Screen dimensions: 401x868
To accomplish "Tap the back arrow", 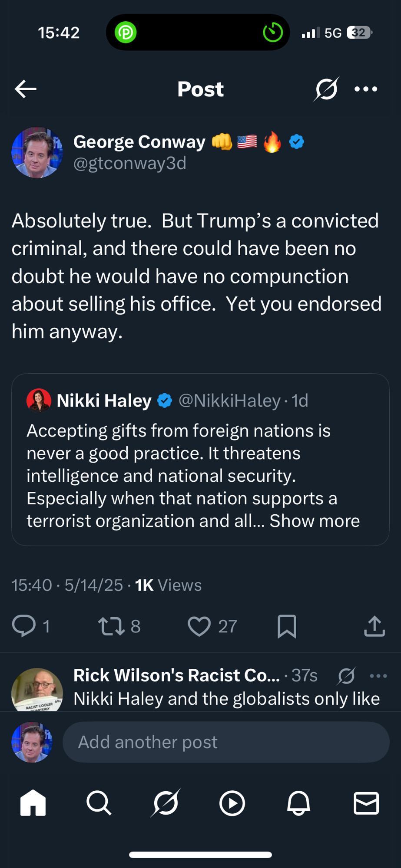I will (26, 89).
